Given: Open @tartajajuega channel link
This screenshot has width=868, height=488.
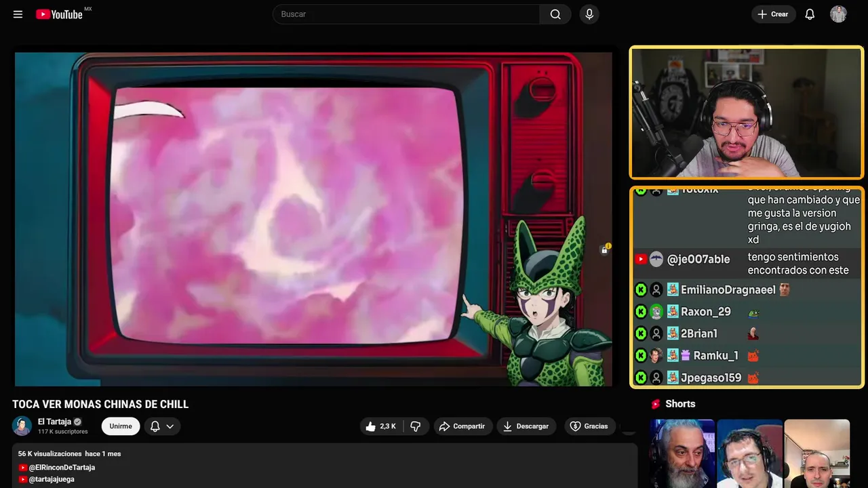Looking at the screenshot, I should [52, 479].
